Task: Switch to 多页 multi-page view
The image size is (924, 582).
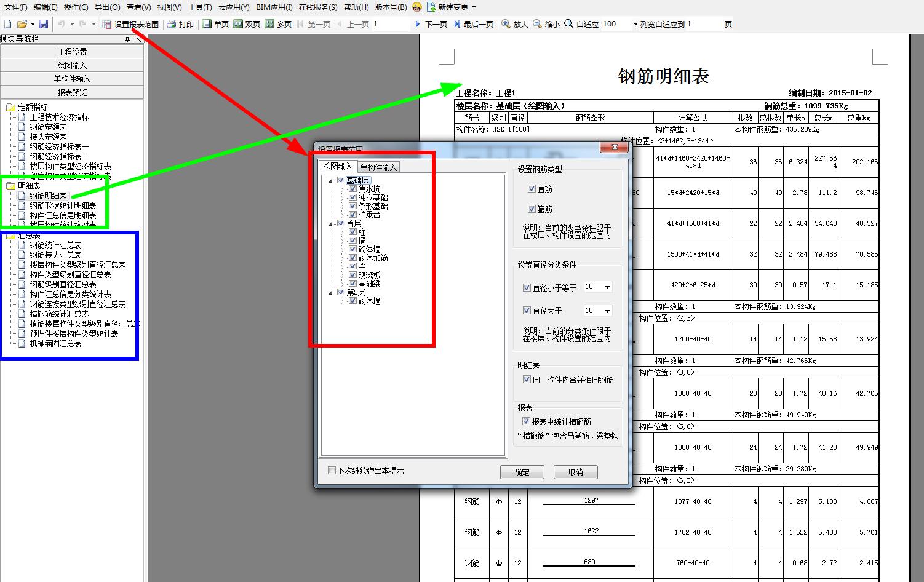Action: click(279, 24)
